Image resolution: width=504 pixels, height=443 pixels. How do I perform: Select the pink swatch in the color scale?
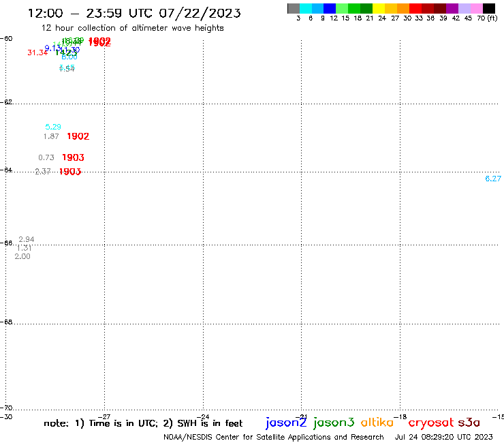(477, 8)
